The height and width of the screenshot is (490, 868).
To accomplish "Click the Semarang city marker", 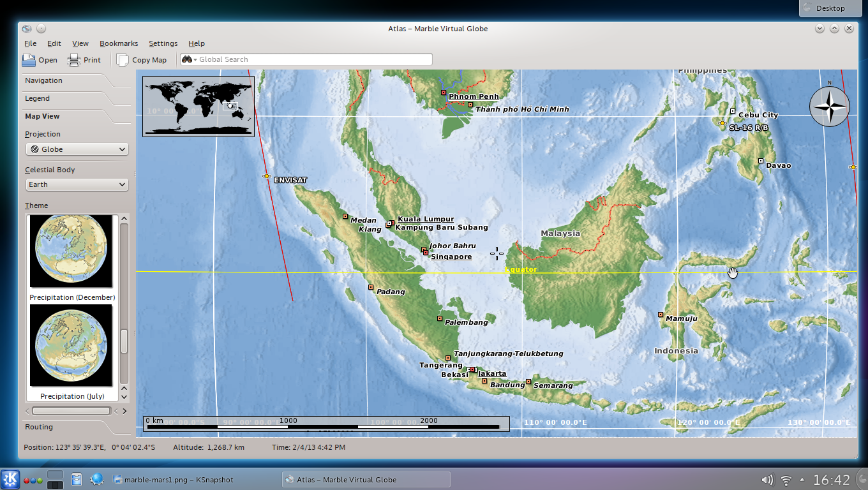I will click(x=528, y=382).
